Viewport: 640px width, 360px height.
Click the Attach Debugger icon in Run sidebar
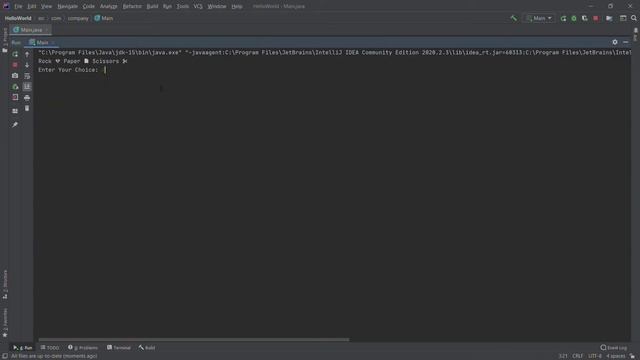(x=15, y=87)
